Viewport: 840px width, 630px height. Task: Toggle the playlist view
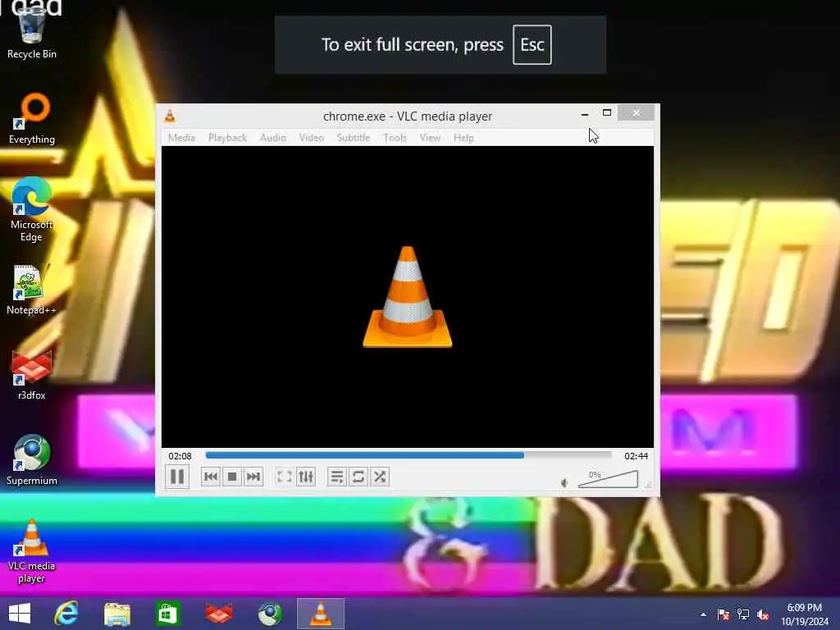coord(337,477)
